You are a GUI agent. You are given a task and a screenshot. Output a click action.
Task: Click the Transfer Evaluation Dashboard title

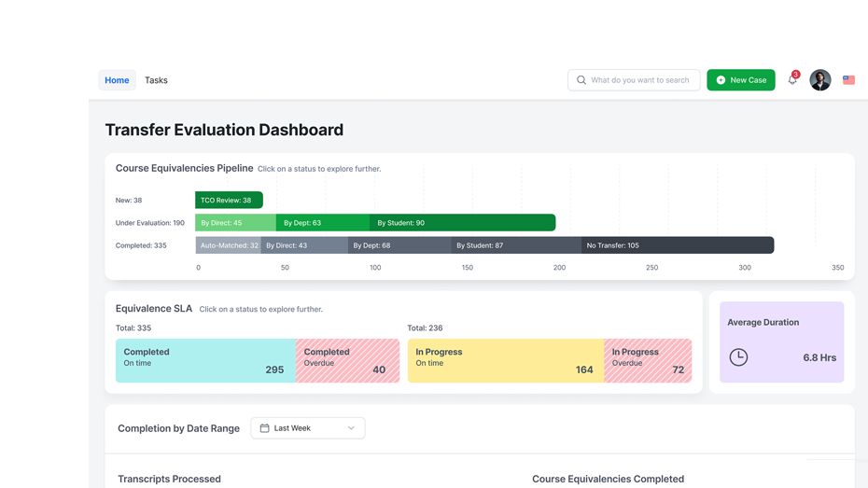(224, 130)
